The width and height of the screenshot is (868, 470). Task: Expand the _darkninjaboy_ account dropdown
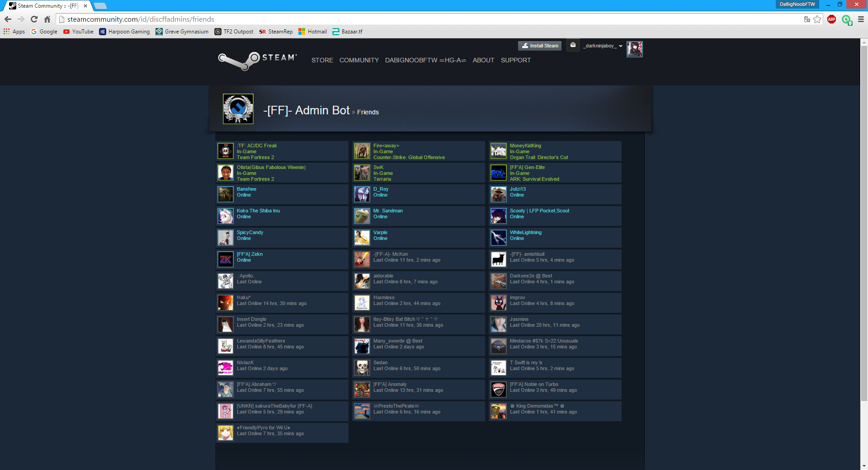click(x=603, y=46)
